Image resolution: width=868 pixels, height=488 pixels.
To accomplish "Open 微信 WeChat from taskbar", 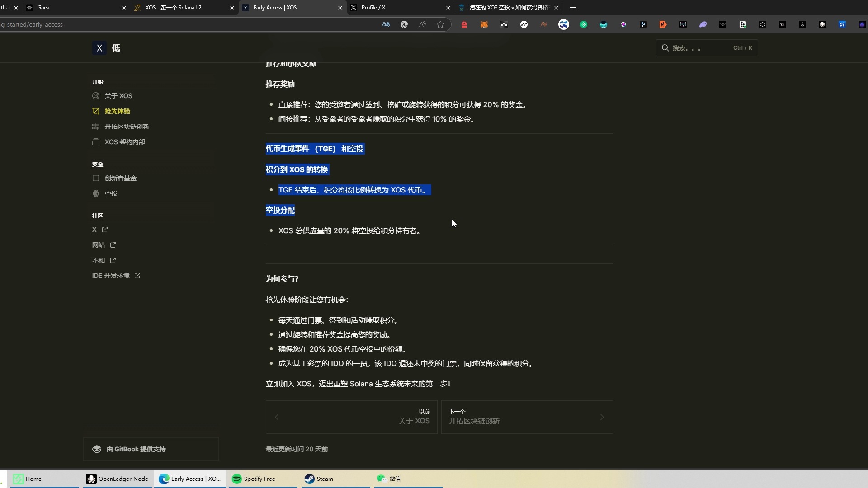I will (409, 479).
